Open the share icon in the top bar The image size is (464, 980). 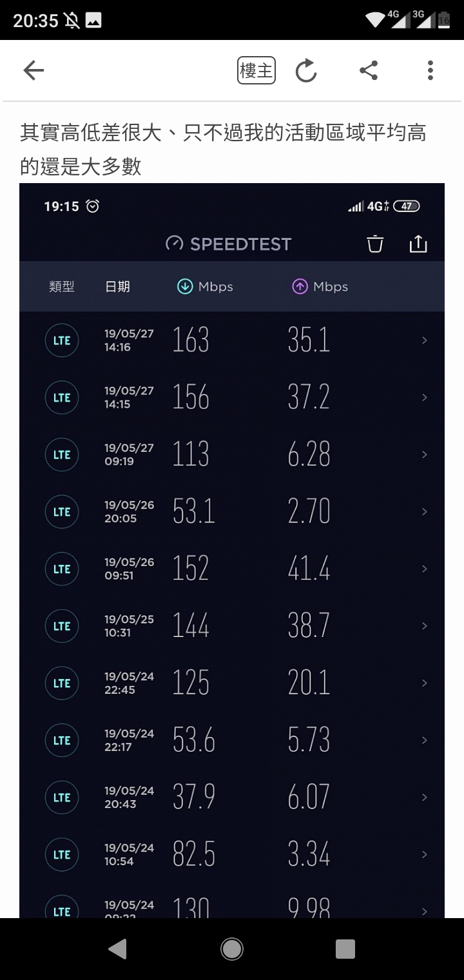369,70
